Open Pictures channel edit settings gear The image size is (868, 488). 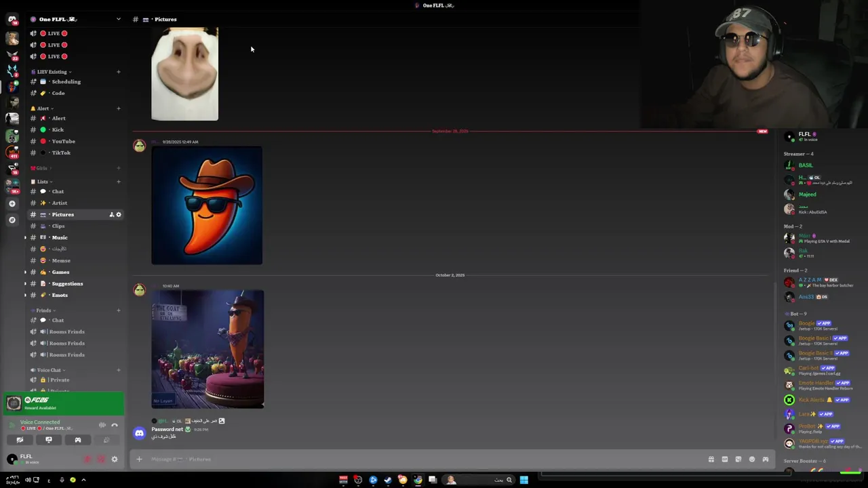tap(119, 214)
